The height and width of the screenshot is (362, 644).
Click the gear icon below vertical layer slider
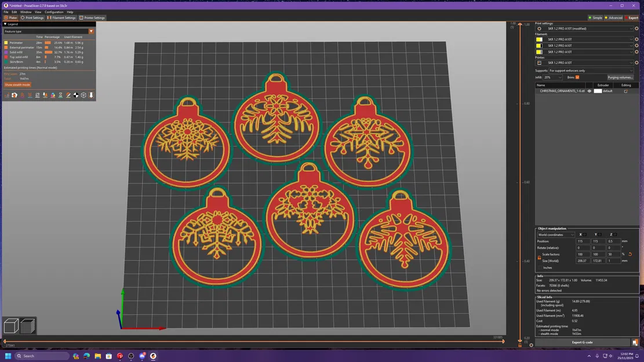pyautogui.click(x=531, y=345)
